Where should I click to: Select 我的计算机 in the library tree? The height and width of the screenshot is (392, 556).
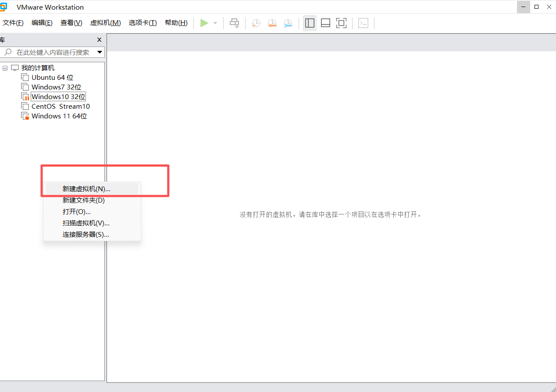(x=38, y=68)
